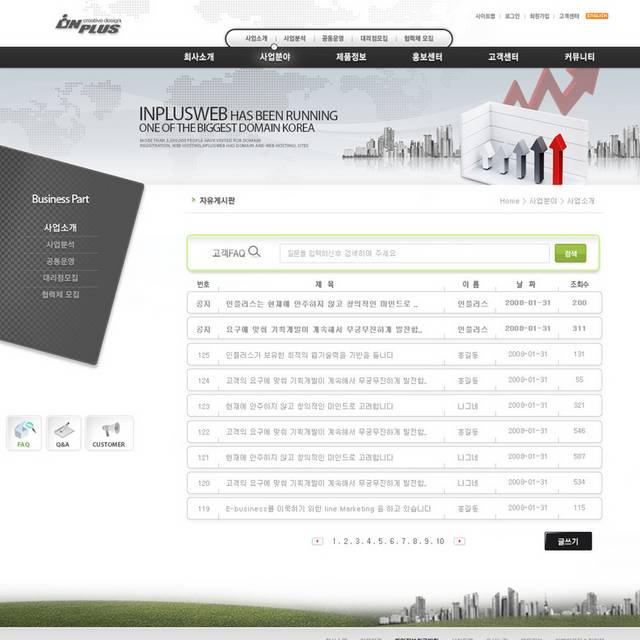Select 사업소개 in the Business Part sidebar

click(60, 228)
